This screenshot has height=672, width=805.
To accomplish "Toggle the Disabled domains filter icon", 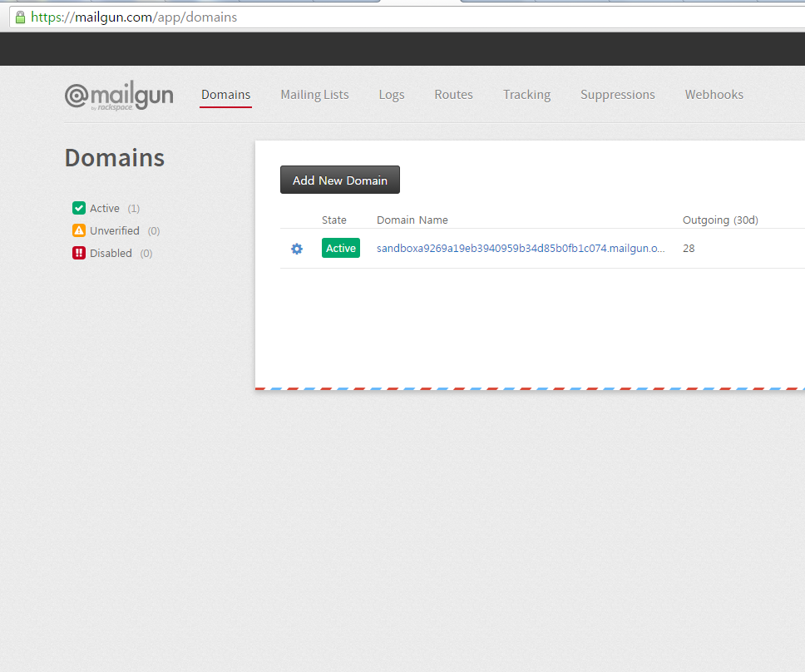I will pos(79,253).
